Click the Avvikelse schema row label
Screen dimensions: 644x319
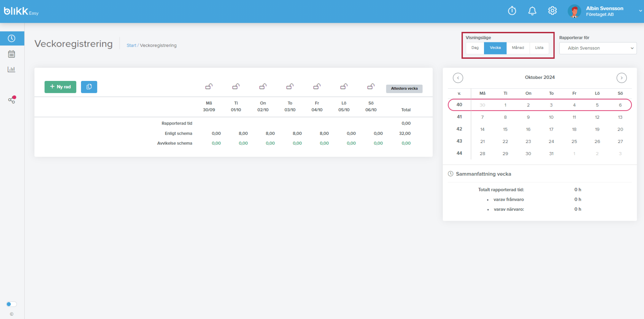[x=175, y=143]
